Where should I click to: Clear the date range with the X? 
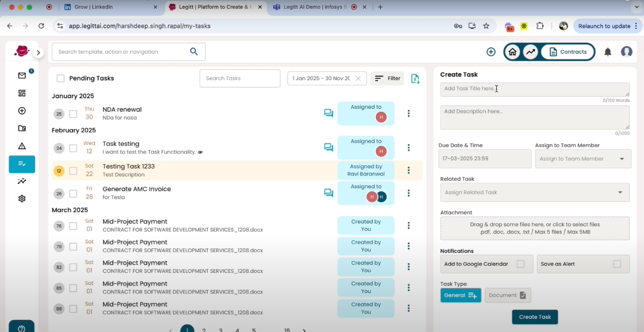point(358,78)
